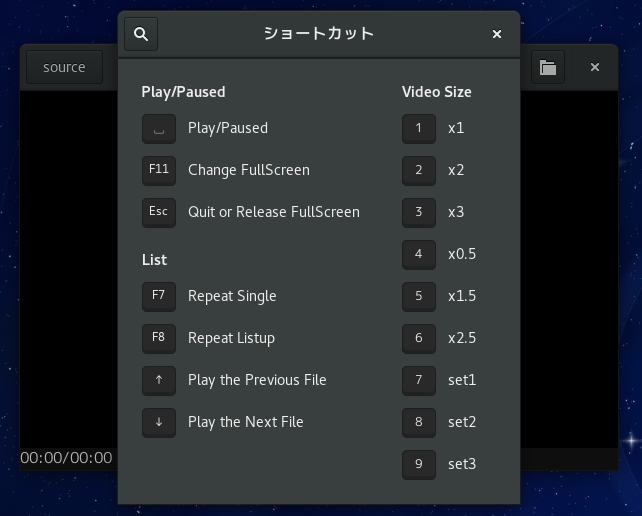Click the Video Size section heading

(436, 92)
